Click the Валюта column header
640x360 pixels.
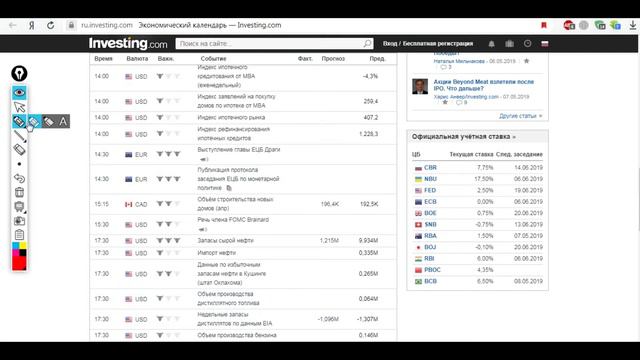coord(137,59)
